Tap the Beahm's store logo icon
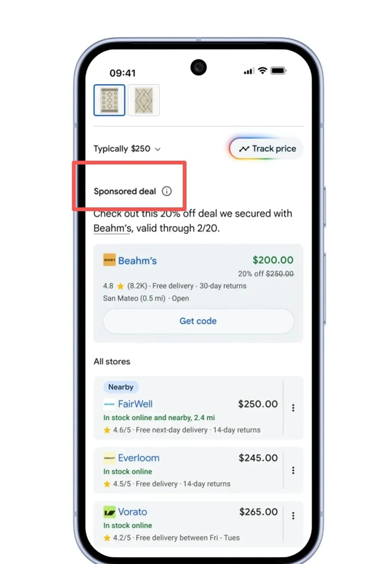The image size is (392, 564). (x=109, y=260)
